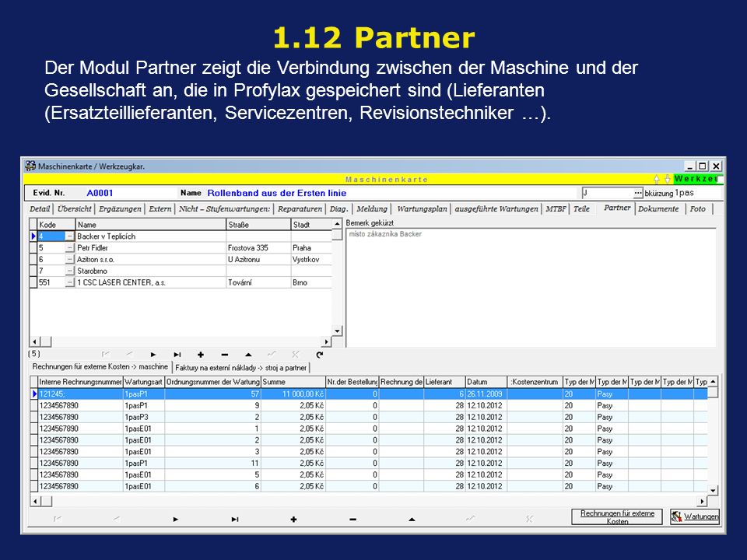The height and width of the screenshot is (560, 747).
Task: Click the Summe column header
Action: click(x=293, y=382)
